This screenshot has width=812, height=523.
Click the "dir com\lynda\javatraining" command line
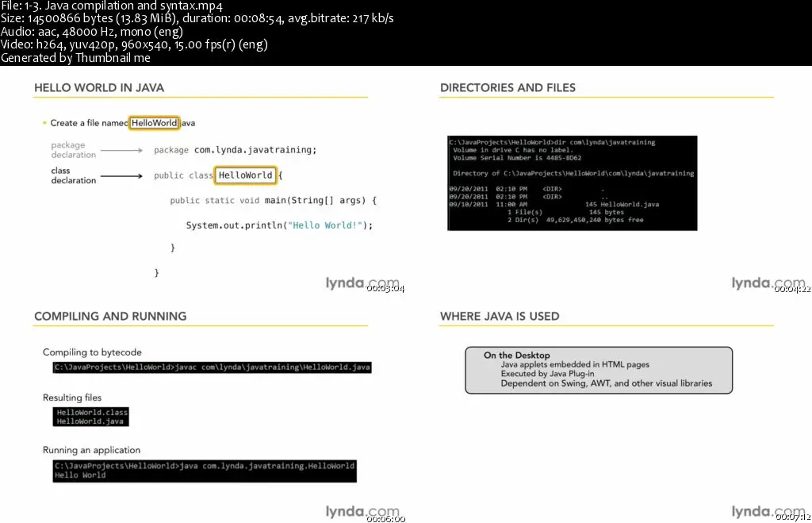pyautogui.click(x=552, y=142)
